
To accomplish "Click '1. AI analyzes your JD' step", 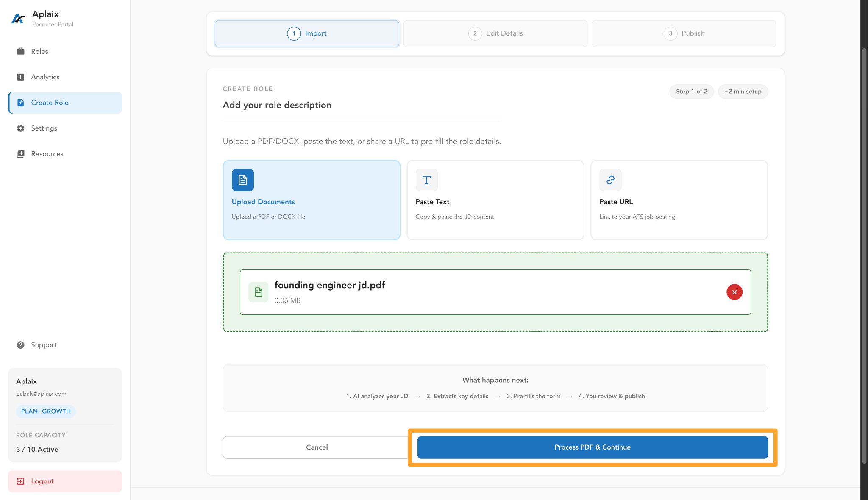I will 377,396.
